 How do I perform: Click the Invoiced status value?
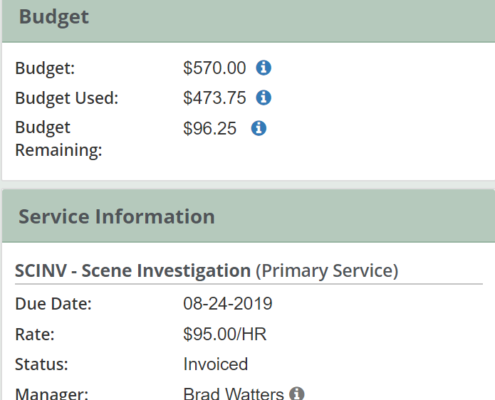coord(215,364)
